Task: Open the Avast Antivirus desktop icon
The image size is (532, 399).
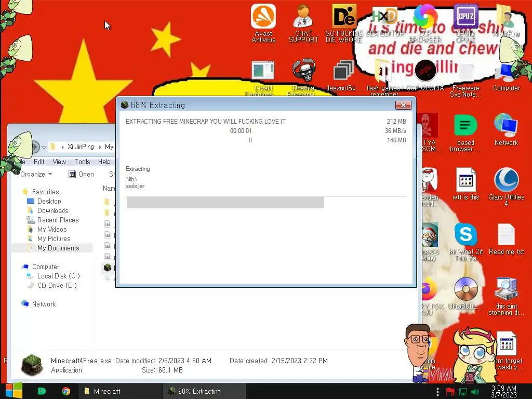Action: [x=263, y=23]
